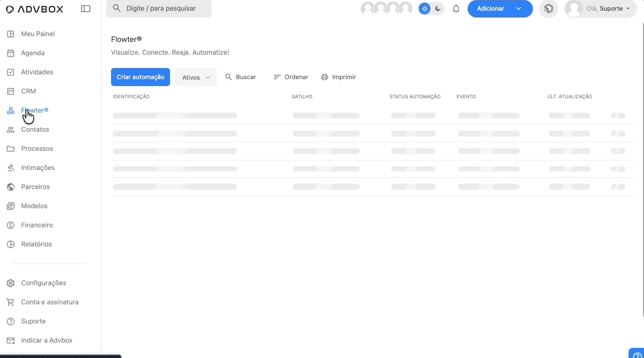Click the Imprimir button
This screenshot has height=358, width=644.
[x=338, y=77]
